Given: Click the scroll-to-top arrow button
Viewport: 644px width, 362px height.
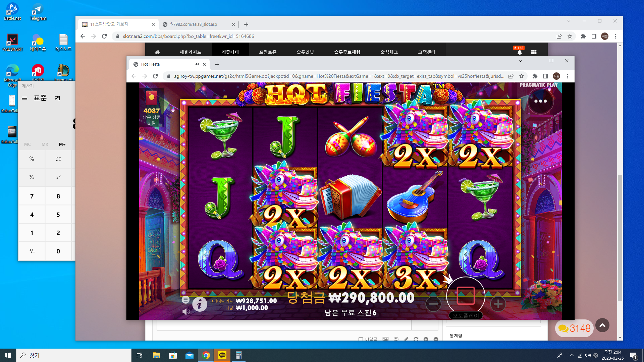Looking at the screenshot, I should pyautogui.click(x=602, y=325).
